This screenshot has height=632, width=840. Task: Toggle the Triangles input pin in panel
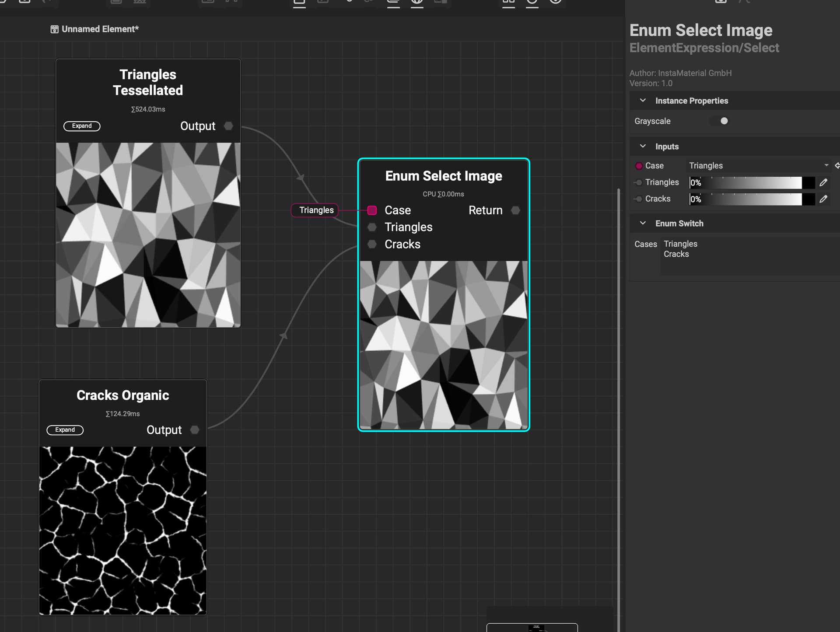tap(639, 182)
